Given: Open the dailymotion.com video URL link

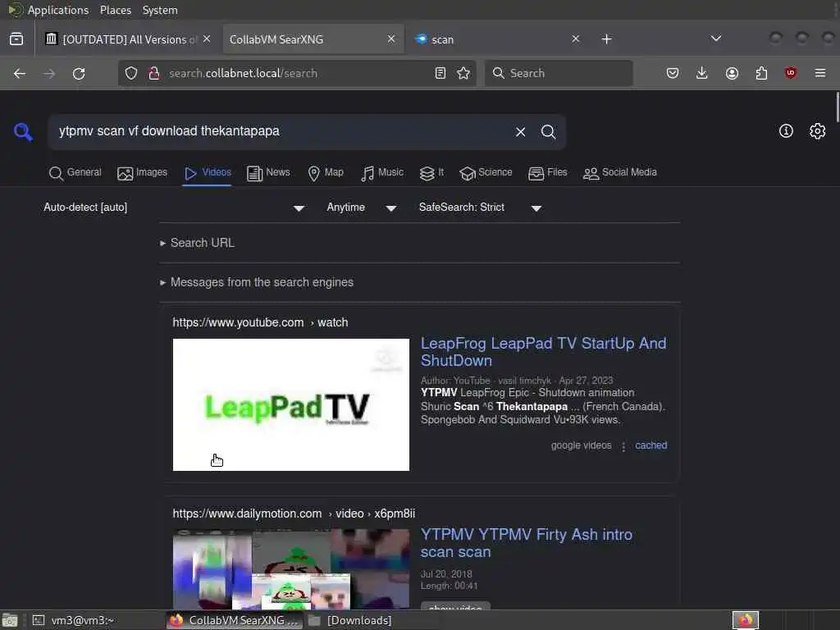Looking at the screenshot, I should (x=294, y=514).
